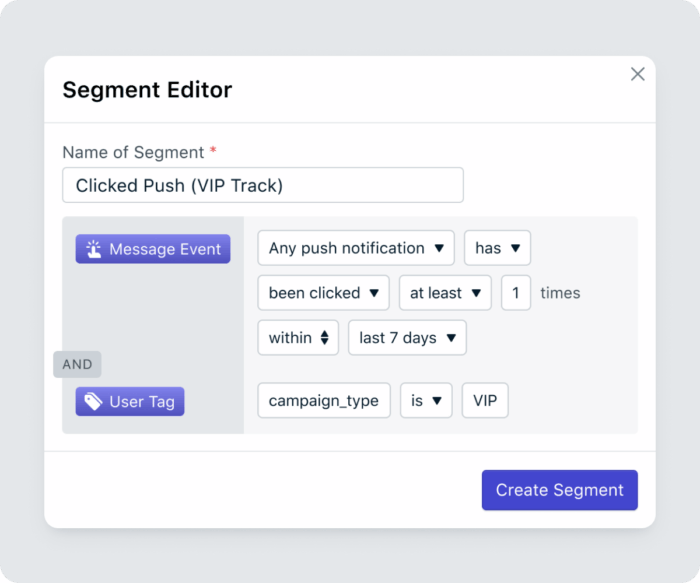Click the Create Segment button
Screen dimensions: 700x583
pyautogui.click(x=559, y=490)
